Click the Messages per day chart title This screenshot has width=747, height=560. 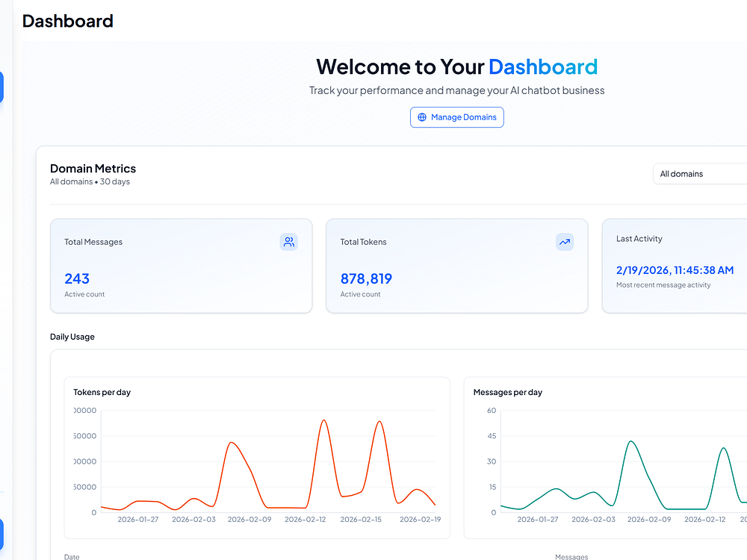(508, 393)
